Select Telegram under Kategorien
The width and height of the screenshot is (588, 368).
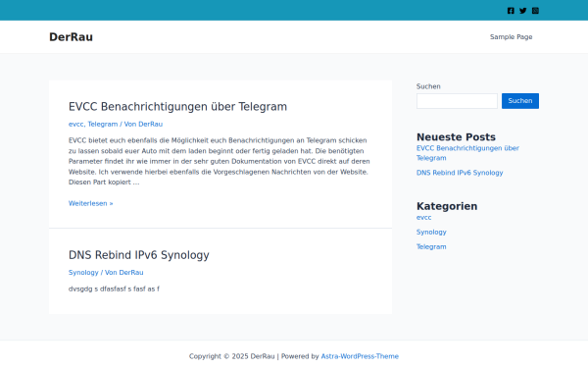(x=431, y=246)
